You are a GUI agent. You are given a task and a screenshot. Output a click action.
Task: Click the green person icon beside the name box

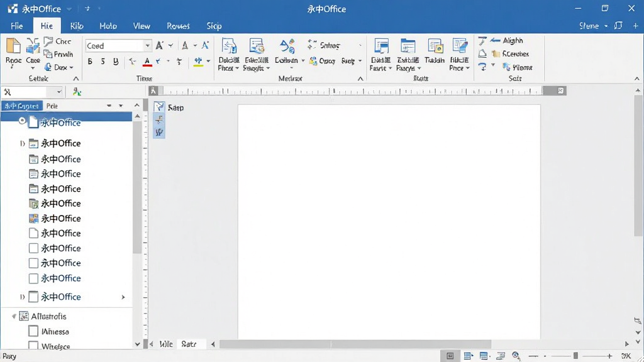coord(77,92)
